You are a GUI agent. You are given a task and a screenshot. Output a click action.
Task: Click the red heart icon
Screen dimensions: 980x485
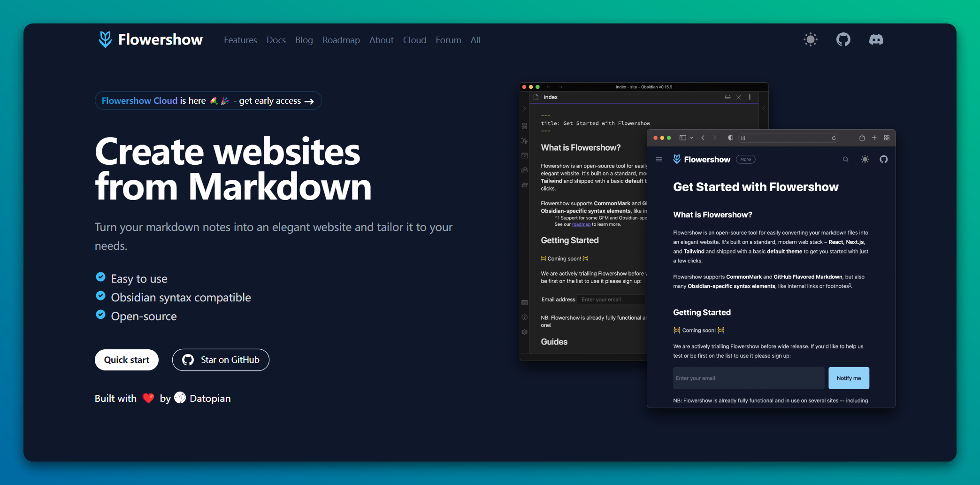(x=148, y=398)
